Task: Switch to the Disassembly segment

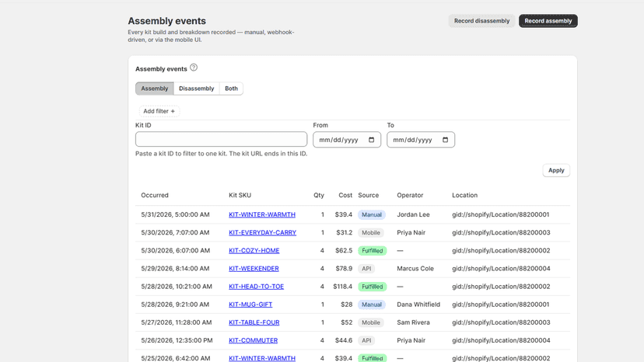Action: click(196, 89)
